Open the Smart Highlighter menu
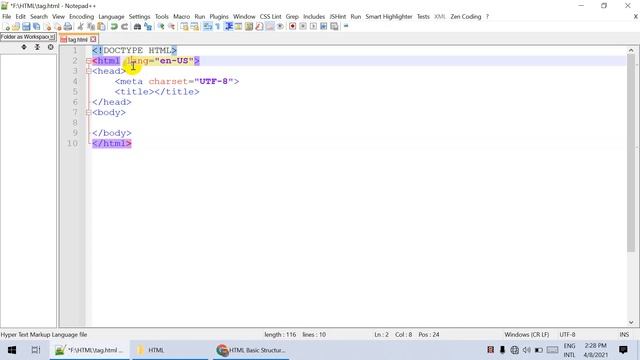640x360 pixels. coord(389,17)
